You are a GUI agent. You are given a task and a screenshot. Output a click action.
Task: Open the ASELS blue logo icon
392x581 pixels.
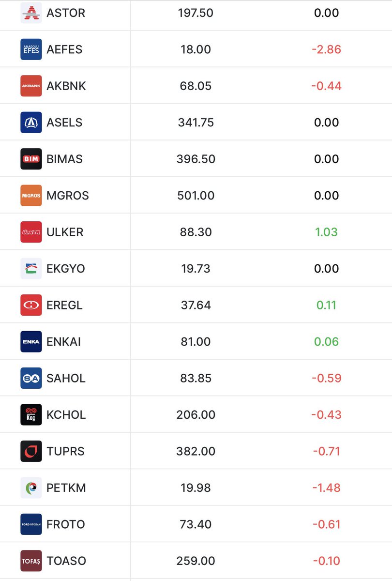31,122
